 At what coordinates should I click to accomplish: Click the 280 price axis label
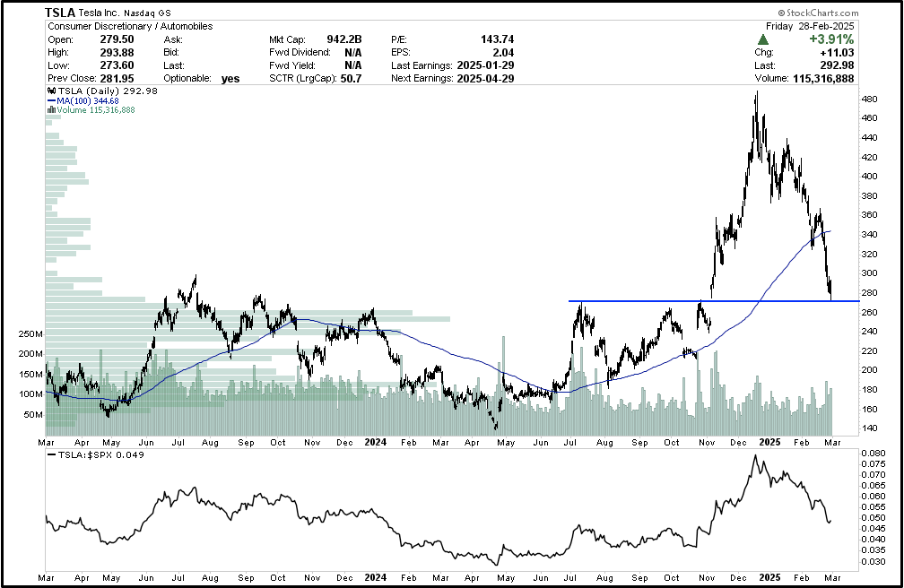coord(869,293)
